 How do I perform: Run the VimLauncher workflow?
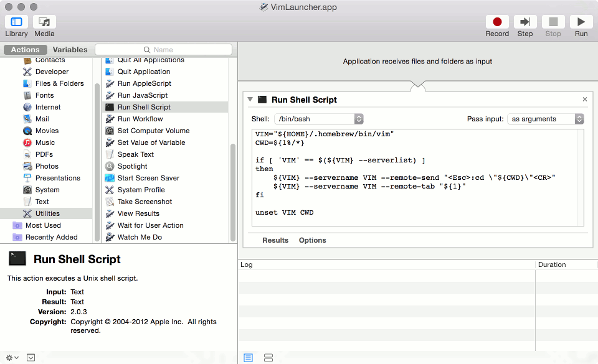581,21
